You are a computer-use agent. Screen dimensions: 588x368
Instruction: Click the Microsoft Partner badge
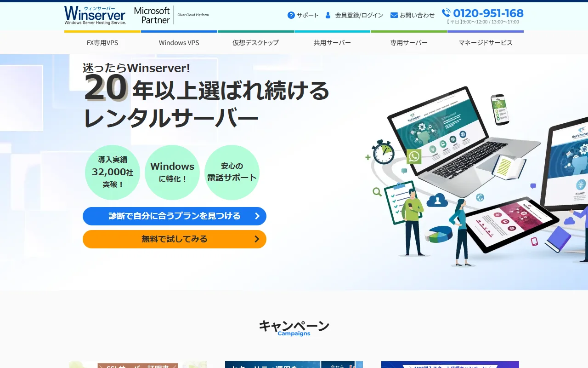[x=152, y=15]
